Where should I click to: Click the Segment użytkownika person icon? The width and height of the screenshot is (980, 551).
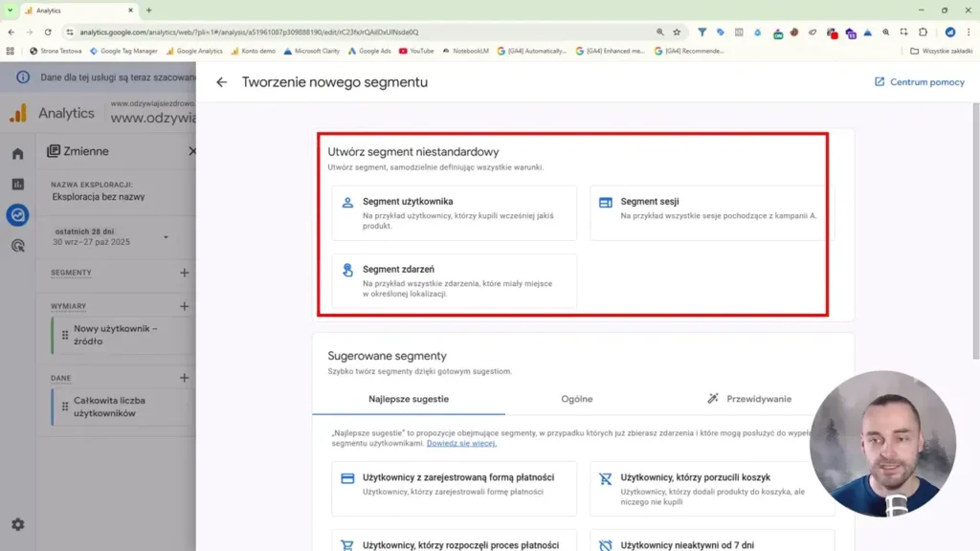[347, 203]
